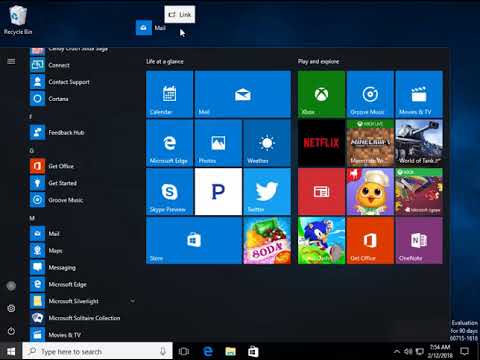Open Candy Crush Soda tile
The image size is (480, 360).
[x=267, y=241]
